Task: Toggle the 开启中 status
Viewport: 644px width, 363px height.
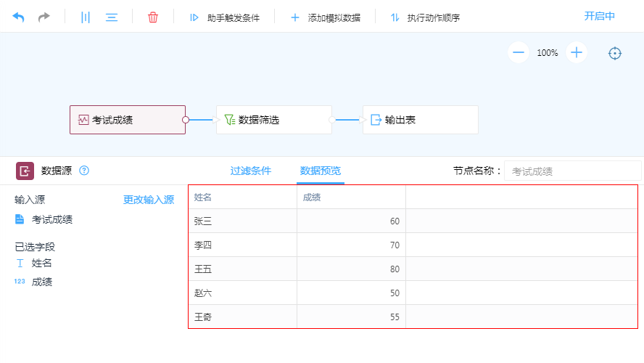Action: click(x=600, y=16)
